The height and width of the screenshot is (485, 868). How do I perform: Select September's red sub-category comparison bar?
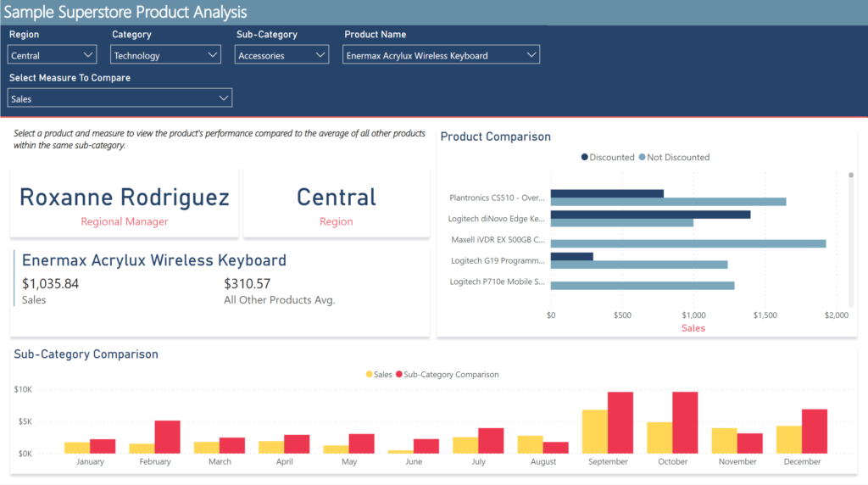point(620,422)
